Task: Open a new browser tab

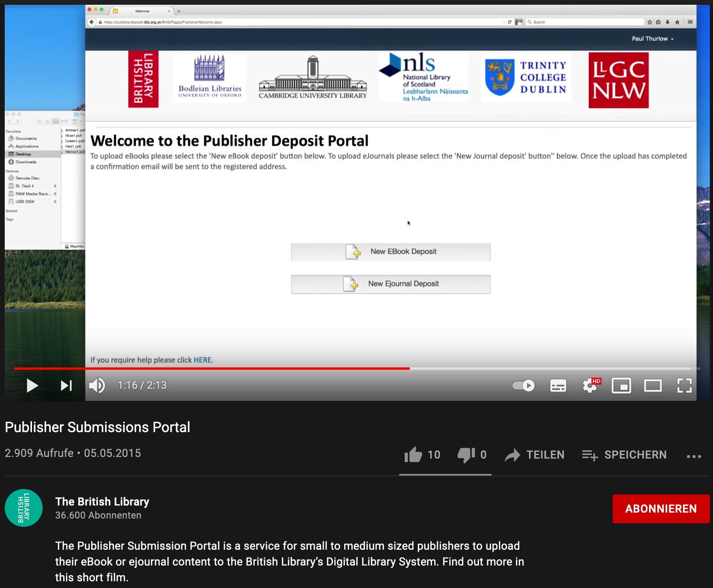Action: (x=179, y=11)
